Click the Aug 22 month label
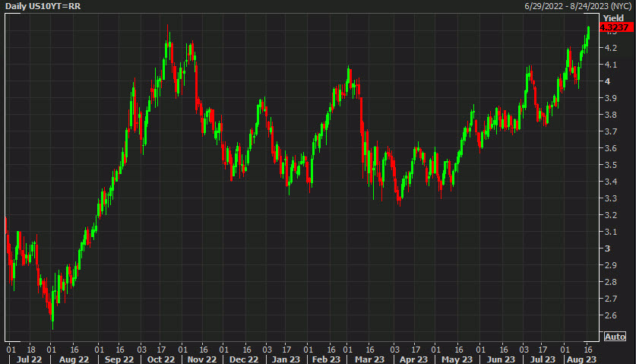The width and height of the screenshot is (636, 364). click(74, 359)
